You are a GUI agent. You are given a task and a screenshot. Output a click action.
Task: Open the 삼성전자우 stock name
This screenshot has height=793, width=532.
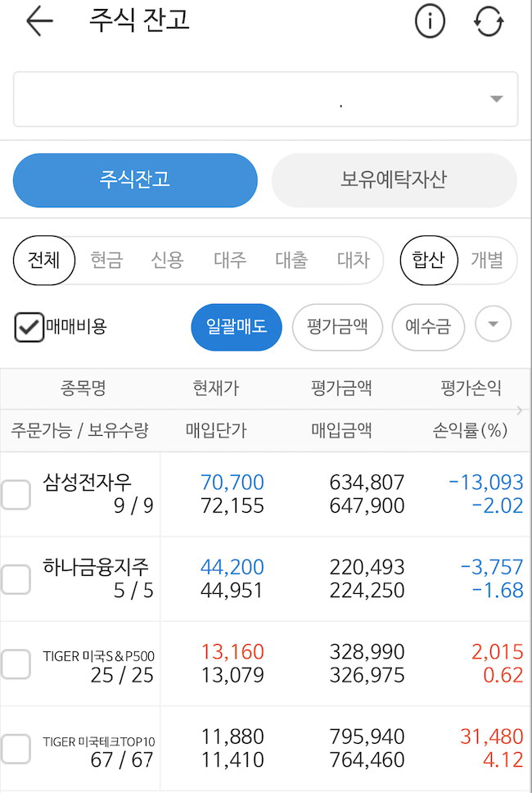coord(87,483)
